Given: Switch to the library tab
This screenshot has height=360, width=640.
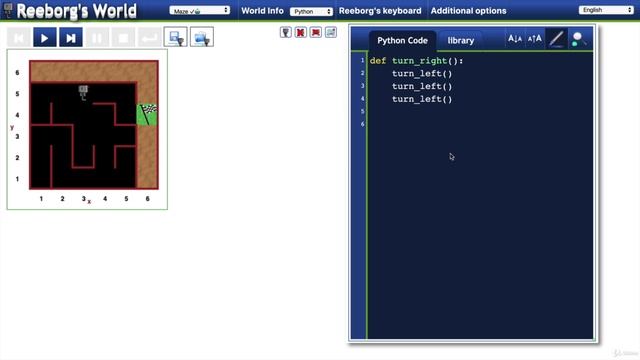Looking at the screenshot, I should click(461, 41).
